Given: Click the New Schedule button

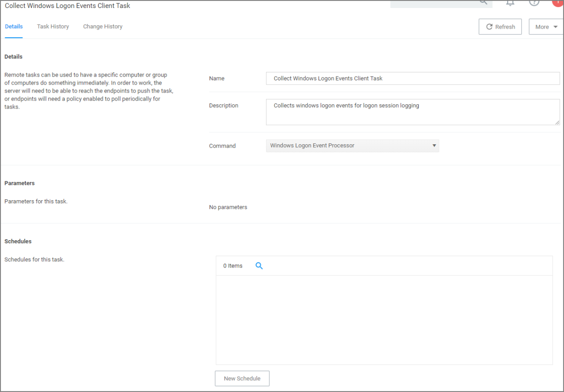Looking at the screenshot, I should pos(242,378).
